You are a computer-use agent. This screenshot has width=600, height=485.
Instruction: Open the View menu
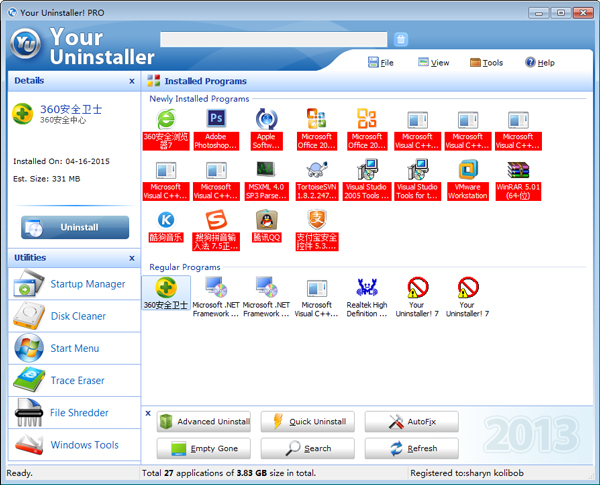[x=434, y=62]
